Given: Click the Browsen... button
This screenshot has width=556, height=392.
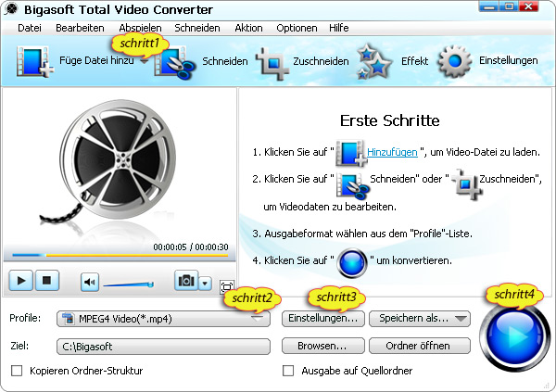Looking at the screenshot, I should (323, 346).
